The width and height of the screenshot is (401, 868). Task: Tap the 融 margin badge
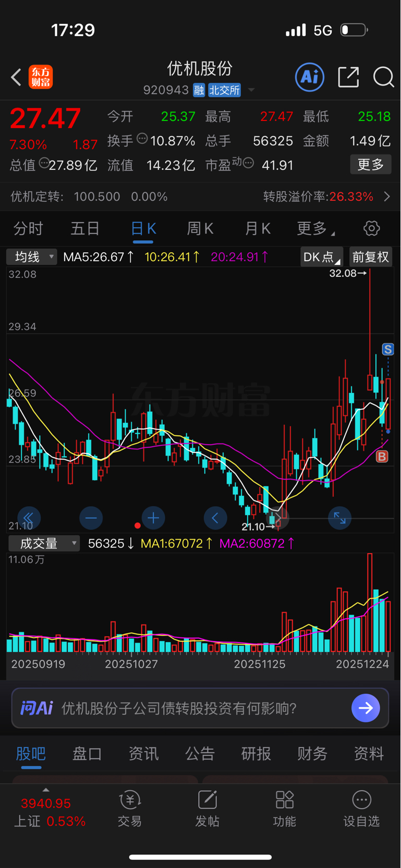[199, 90]
